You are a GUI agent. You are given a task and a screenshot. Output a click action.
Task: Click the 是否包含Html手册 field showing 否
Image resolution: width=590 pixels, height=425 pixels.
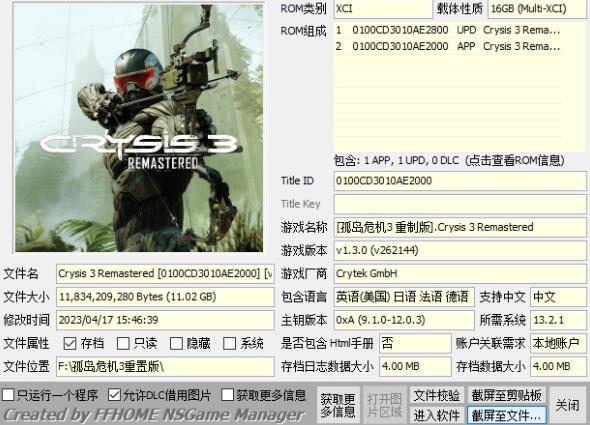point(415,343)
